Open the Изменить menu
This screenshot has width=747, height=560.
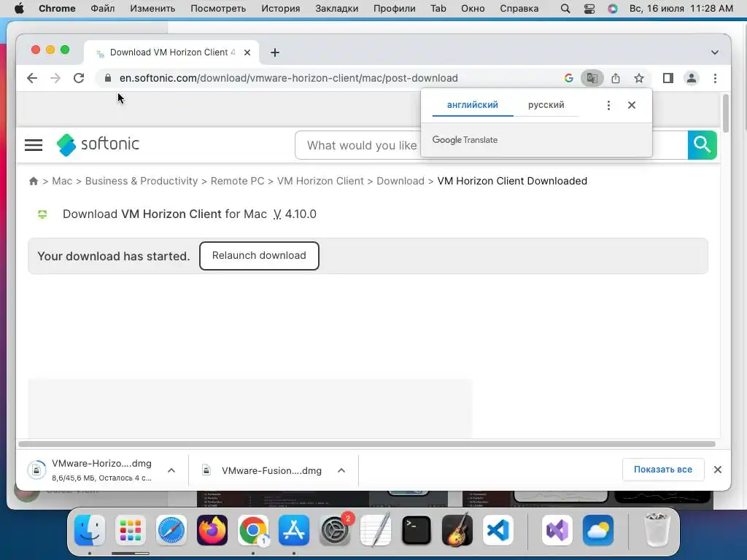click(152, 9)
